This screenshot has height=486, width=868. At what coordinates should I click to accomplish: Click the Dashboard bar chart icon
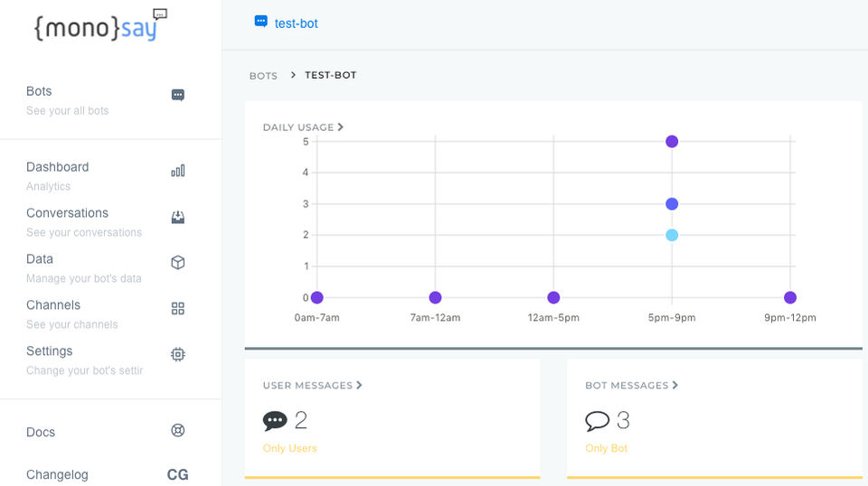[178, 171]
